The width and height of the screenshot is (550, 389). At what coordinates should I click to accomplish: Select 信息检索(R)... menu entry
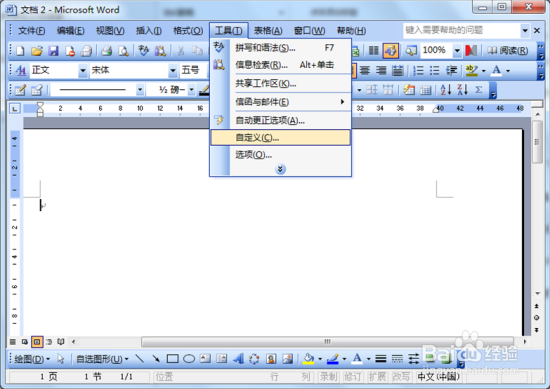pyautogui.click(x=280, y=65)
